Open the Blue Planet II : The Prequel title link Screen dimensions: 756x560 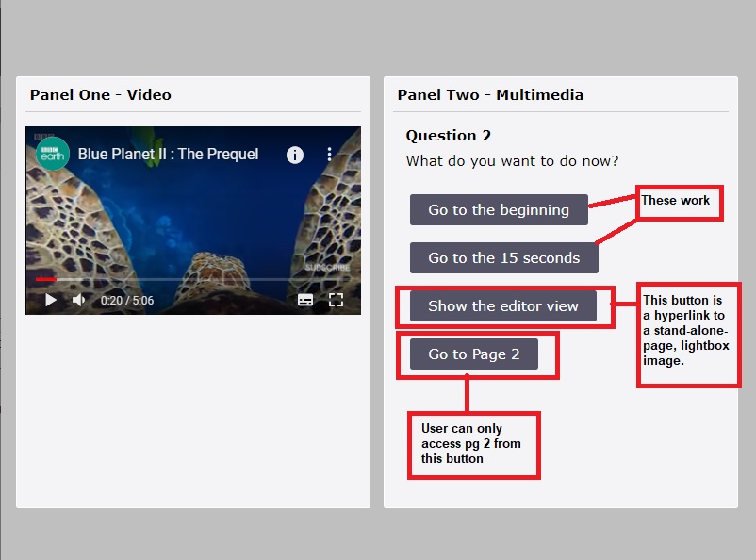(x=169, y=154)
